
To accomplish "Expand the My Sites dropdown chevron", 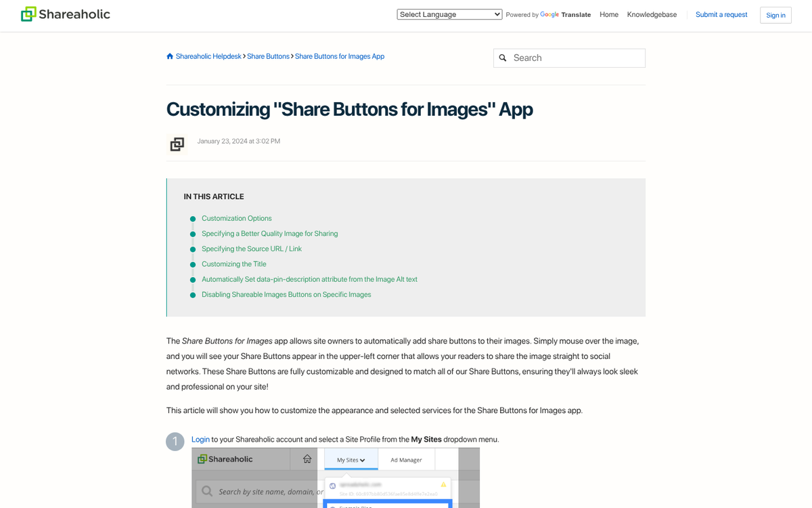I will click(x=362, y=459).
